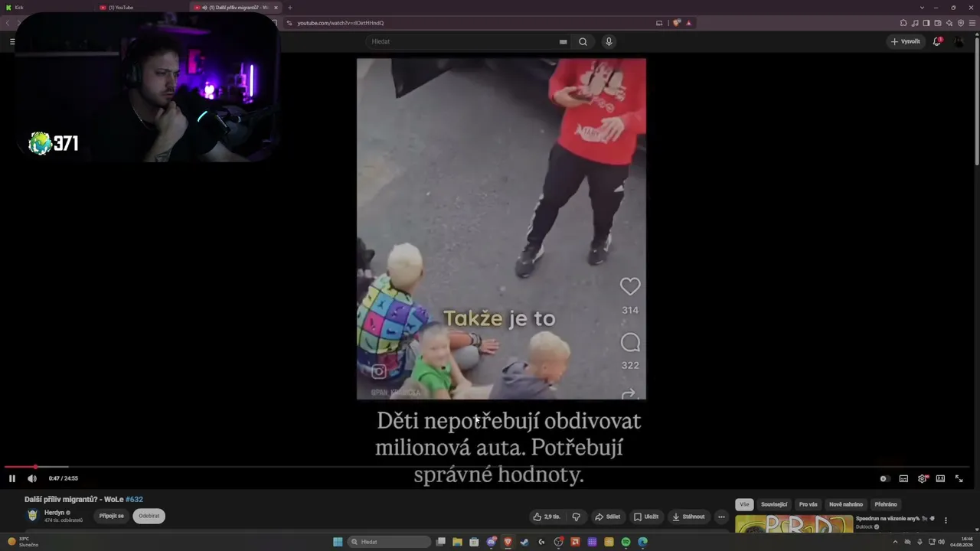
Task: Open the taskbar clock and date
Action: click(962, 542)
